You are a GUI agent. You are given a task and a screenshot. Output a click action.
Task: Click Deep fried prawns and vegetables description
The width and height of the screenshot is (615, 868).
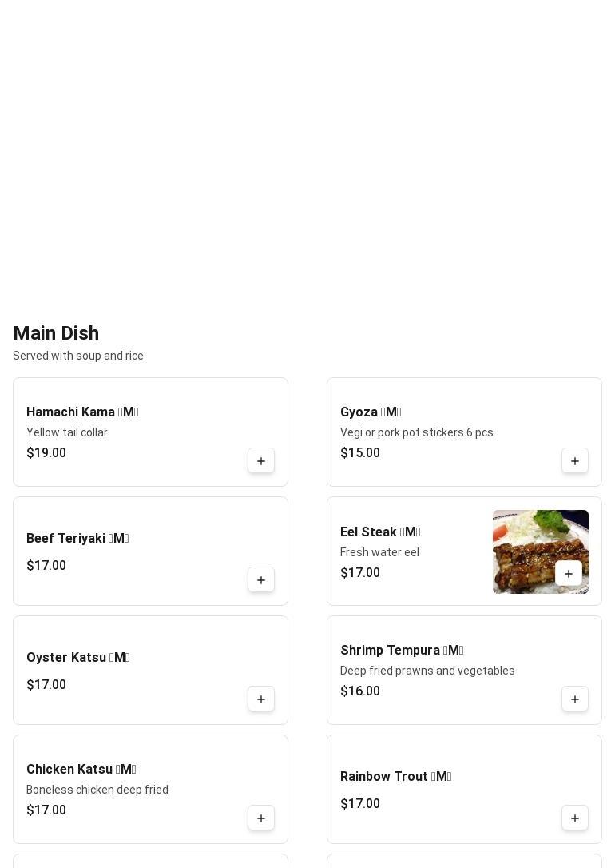pos(427,671)
